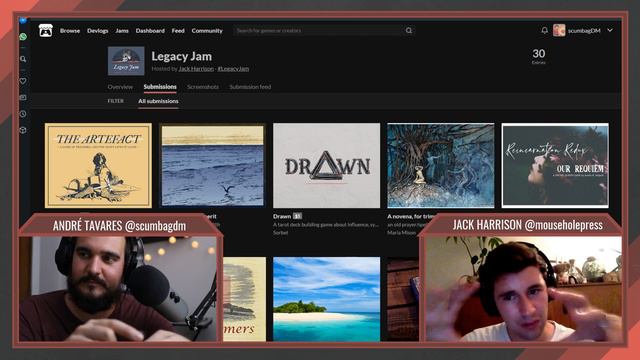Open the blue ocean bird game thumbnail
Image resolution: width=640 pixels, height=360 pixels.
[x=212, y=165]
